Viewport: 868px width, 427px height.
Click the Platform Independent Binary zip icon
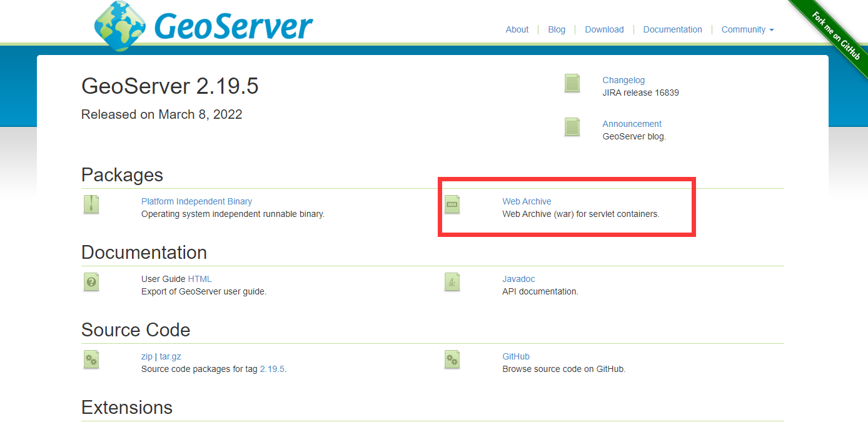click(x=91, y=204)
